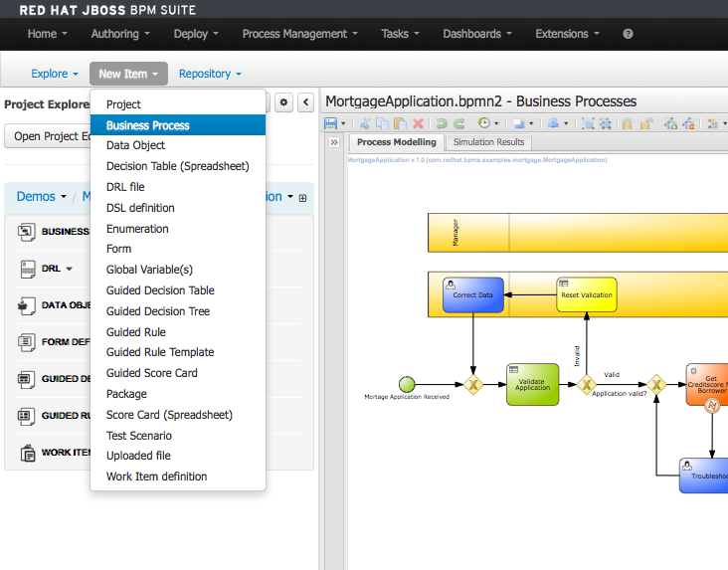
Task: Open the dropdown arrow beside the clock icon
Action: click(x=496, y=123)
